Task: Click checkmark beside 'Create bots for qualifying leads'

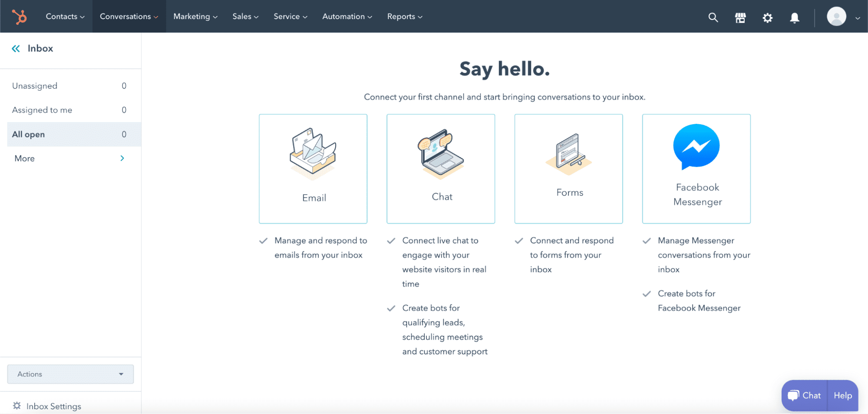Action: click(391, 308)
